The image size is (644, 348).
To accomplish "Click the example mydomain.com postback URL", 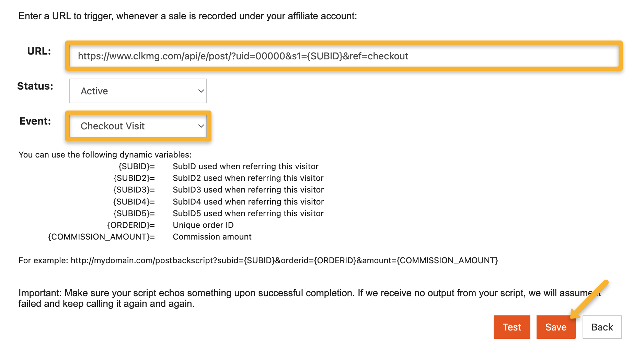I will point(284,260).
